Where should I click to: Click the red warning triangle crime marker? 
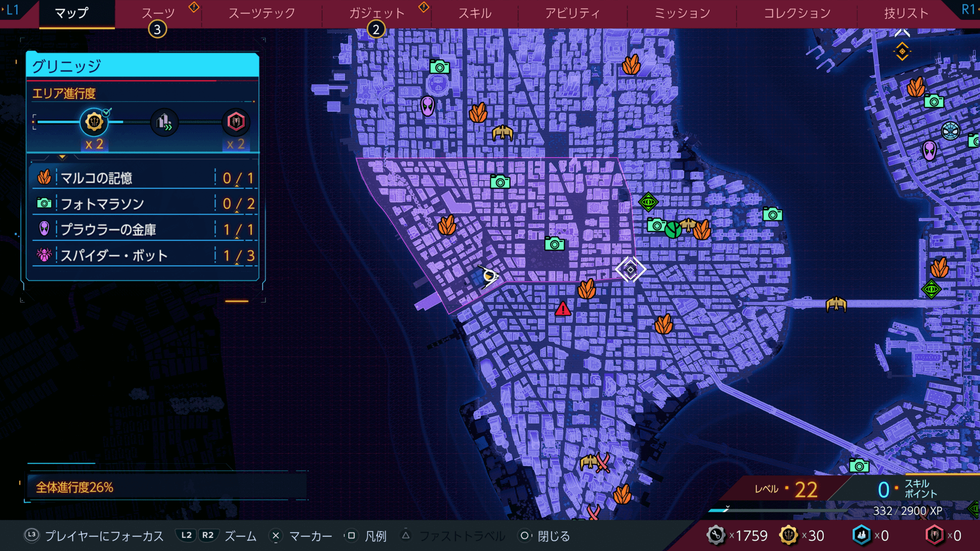click(x=562, y=309)
